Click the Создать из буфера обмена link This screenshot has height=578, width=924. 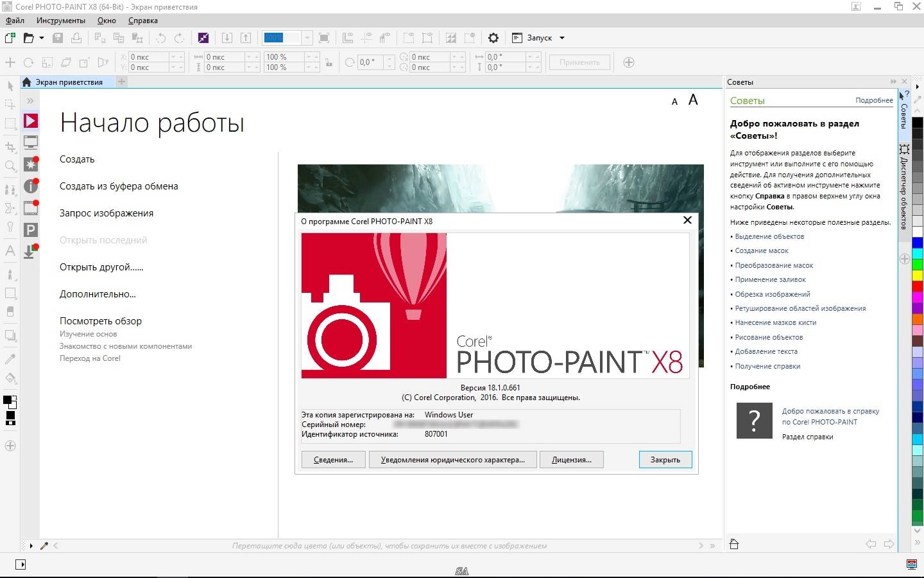pyautogui.click(x=119, y=186)
